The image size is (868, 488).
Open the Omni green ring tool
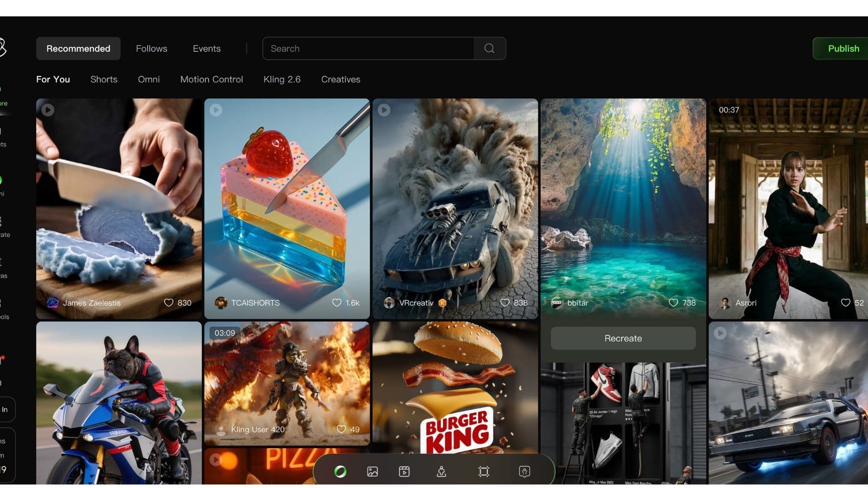tap(340, 472)
